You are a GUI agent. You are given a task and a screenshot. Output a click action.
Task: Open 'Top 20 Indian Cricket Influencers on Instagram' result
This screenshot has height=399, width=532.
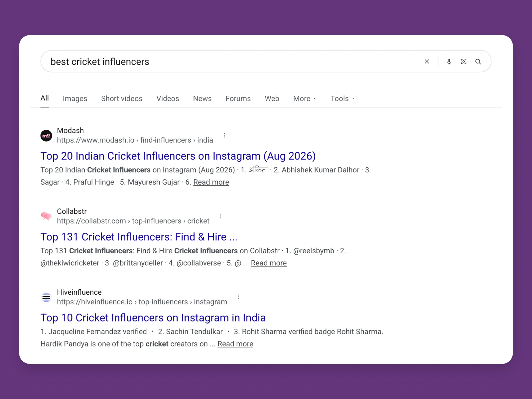(178, 156)
